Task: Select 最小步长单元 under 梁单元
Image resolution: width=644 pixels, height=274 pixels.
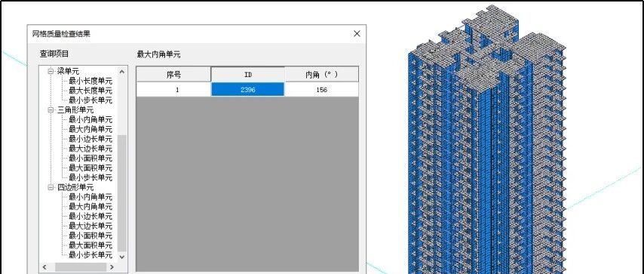Action: coord(90,100)
